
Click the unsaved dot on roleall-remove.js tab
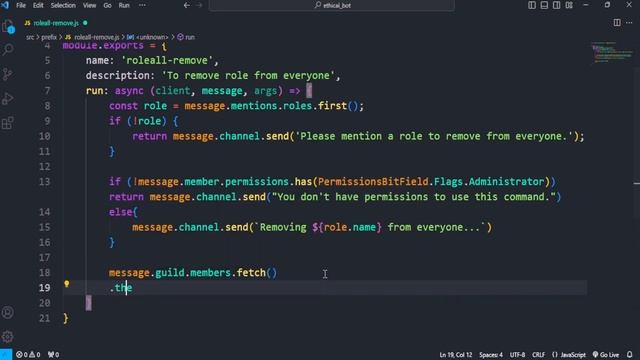click(x=85, y=23)
